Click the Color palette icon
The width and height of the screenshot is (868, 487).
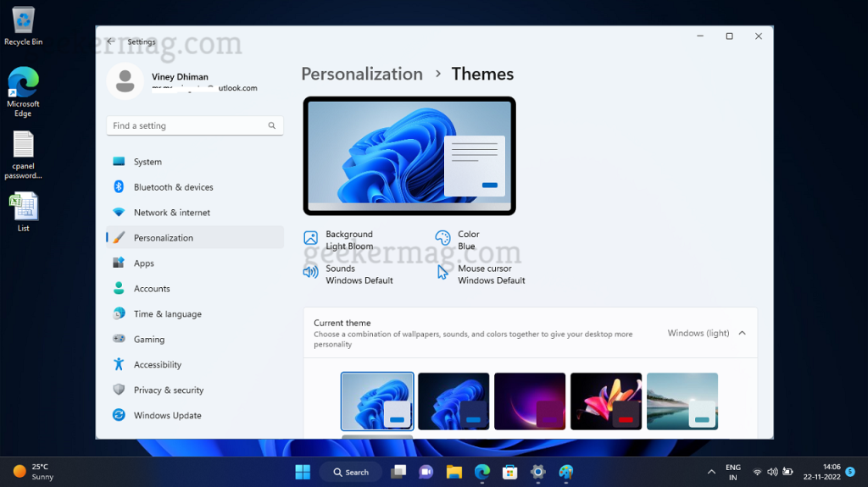click(442, 238)
